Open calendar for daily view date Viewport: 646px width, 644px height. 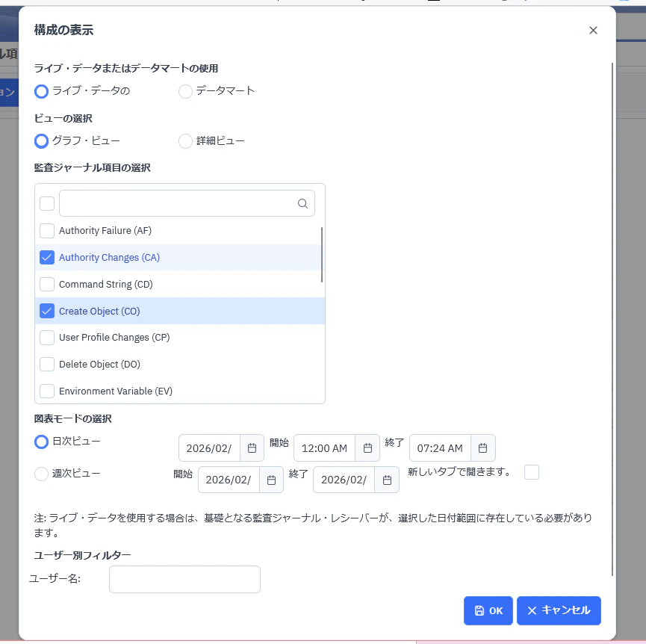click(x=252, y=448)
